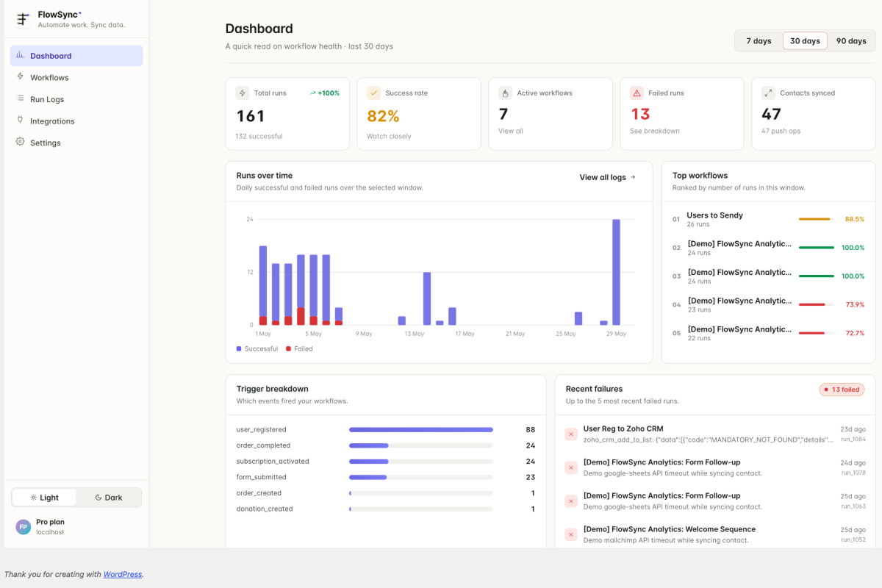Click the Settings gear icon
The height and width of the screenshot is (588, 882).
tap(20, 142)
